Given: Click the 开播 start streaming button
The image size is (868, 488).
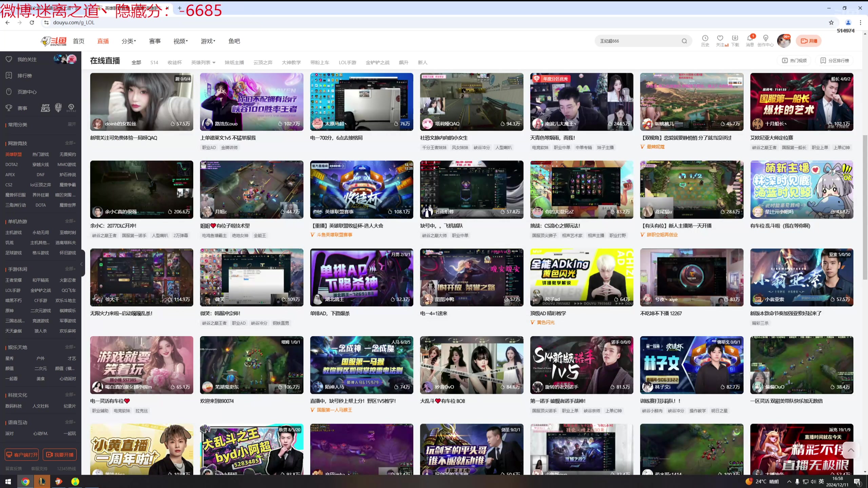Looking at the screenshot, I should coord(809,41).
